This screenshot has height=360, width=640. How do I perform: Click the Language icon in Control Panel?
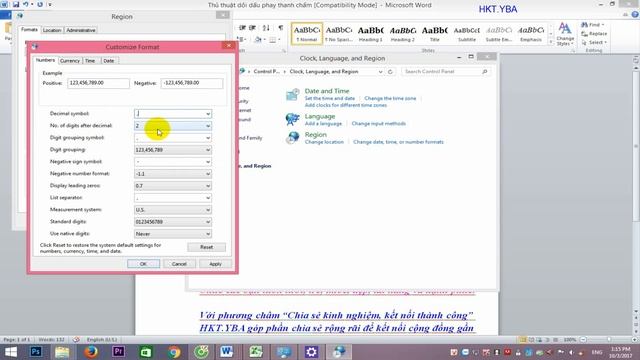[x=292, y=119]
